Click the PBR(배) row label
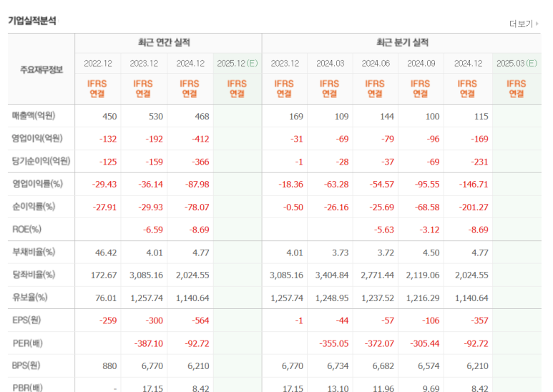 pyautogui.click(x=27, y=388)
